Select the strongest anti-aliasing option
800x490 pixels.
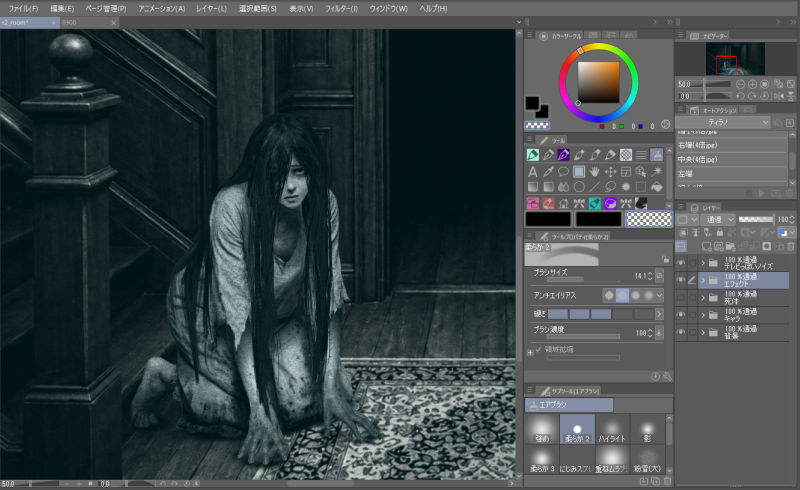648,296
